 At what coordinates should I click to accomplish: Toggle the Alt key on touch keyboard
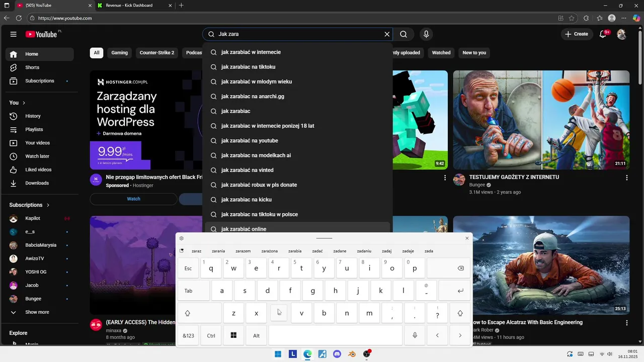(x=257, y=335)
